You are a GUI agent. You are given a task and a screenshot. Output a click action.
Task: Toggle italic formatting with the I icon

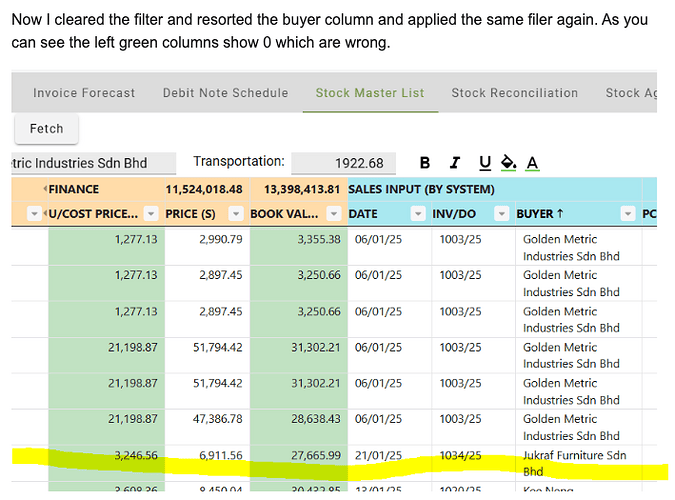pos(455,163)
